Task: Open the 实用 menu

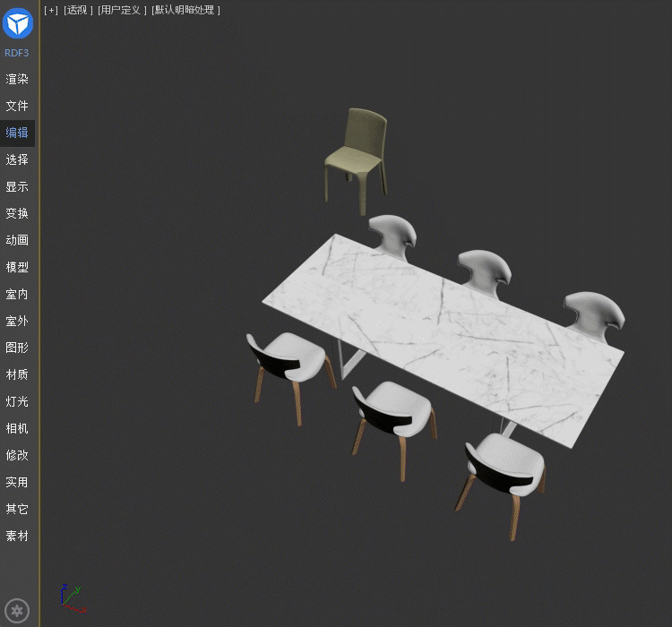Action: coord(17,482)
